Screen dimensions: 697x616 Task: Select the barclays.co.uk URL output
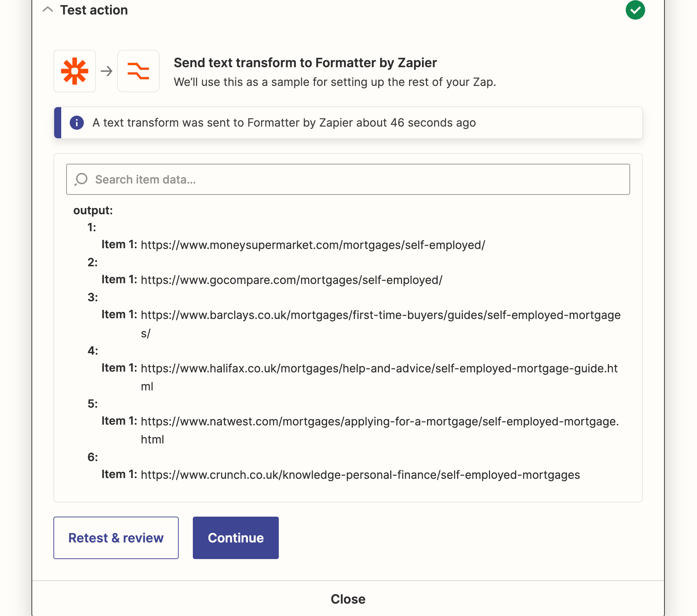[x=381, y=324]
